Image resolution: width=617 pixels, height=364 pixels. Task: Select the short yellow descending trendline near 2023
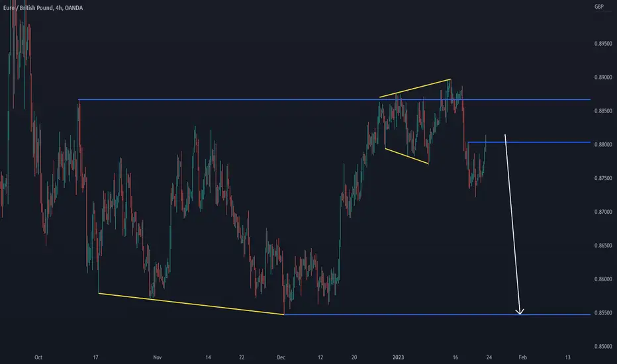coord(406,156)
